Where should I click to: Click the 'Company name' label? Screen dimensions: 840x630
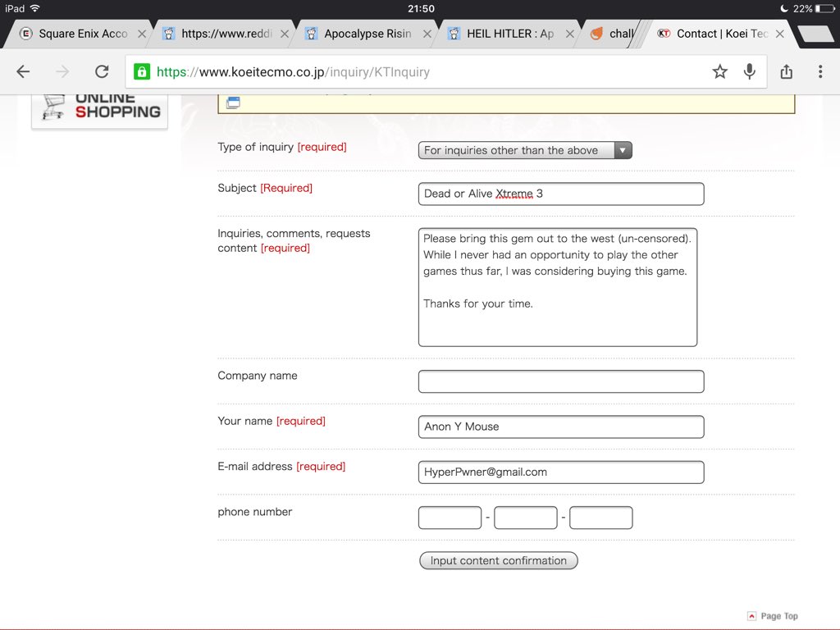(x=257, y=376)
